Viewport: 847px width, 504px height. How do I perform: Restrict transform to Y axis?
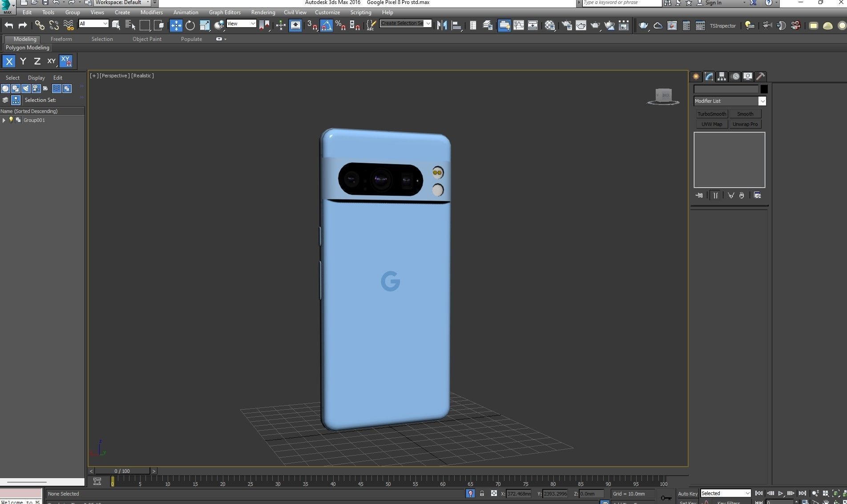pos(23,61)
